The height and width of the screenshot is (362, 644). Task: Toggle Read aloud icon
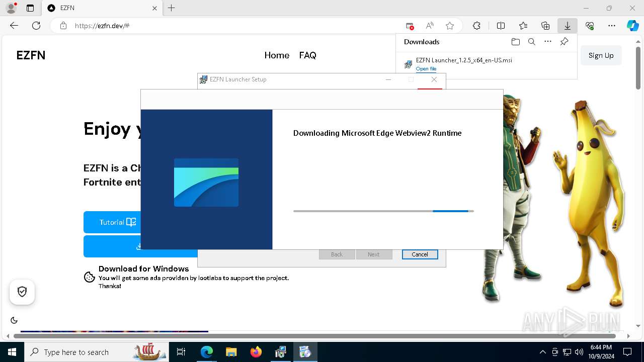pyautogui.click(x=430, y=26)
